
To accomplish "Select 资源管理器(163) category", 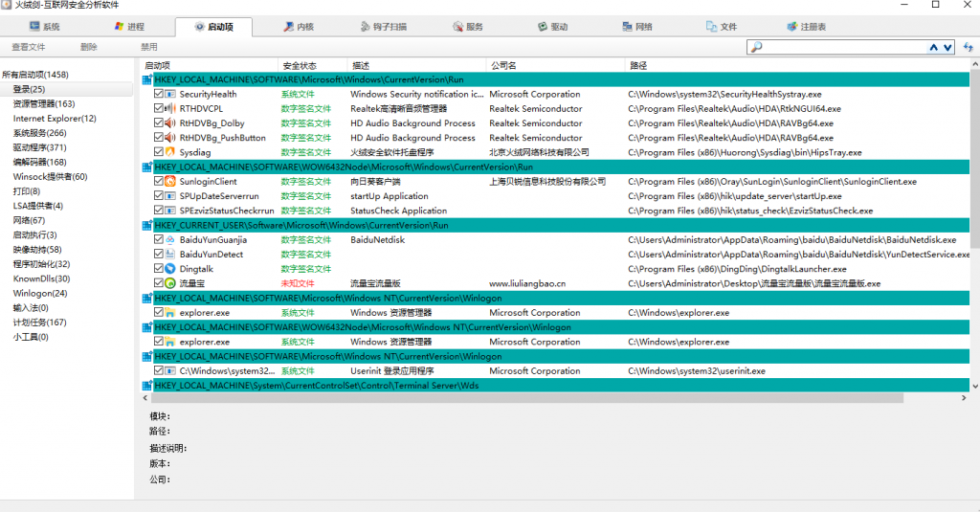I will (x=44, y=103).
